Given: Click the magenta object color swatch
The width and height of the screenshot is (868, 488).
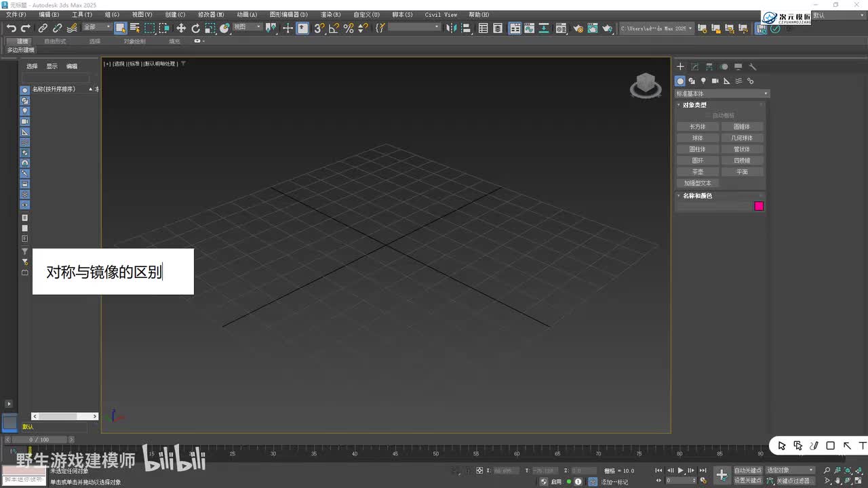Looking at the screenshot, I should [x=759, y=206].
